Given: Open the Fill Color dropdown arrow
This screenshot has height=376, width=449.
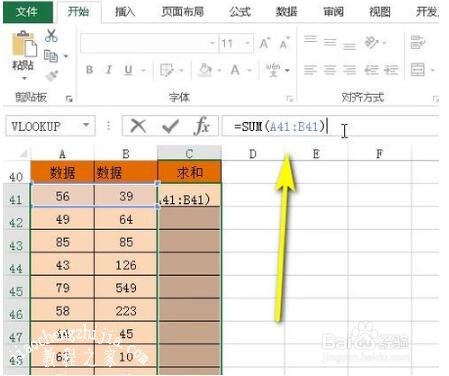Looking at the screenshot, I should pos(219,70).
